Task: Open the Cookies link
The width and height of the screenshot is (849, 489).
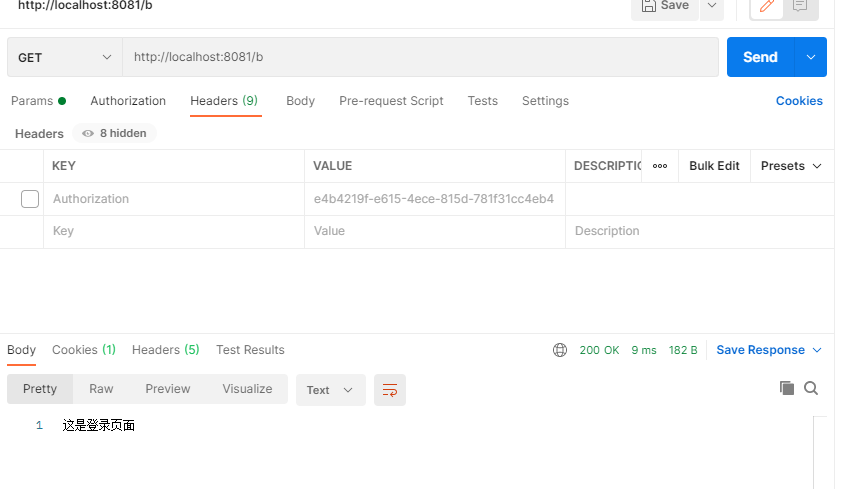Action: coord(799,101)
